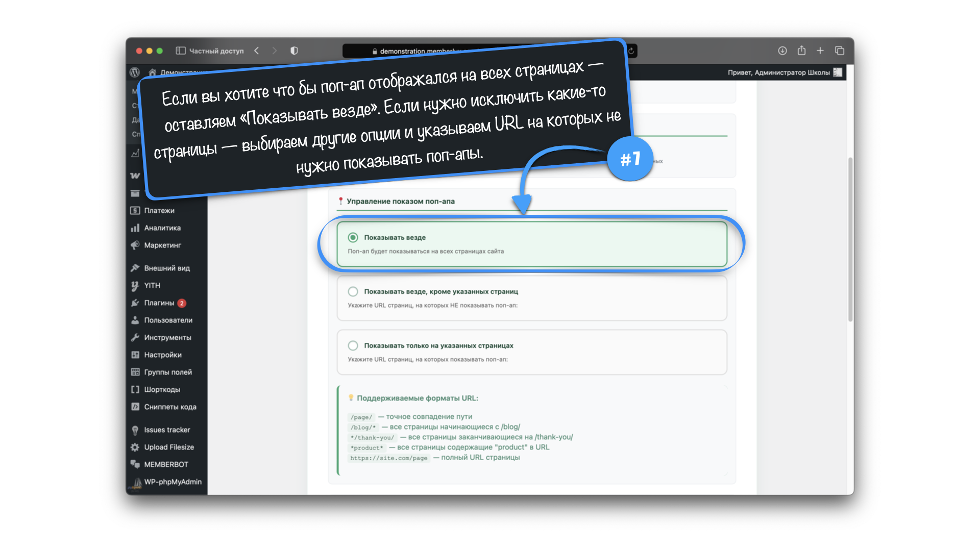This screenshot has height=551, width=980.
Task: Open Плагины with update badge
Action: (x=159, y=303)
